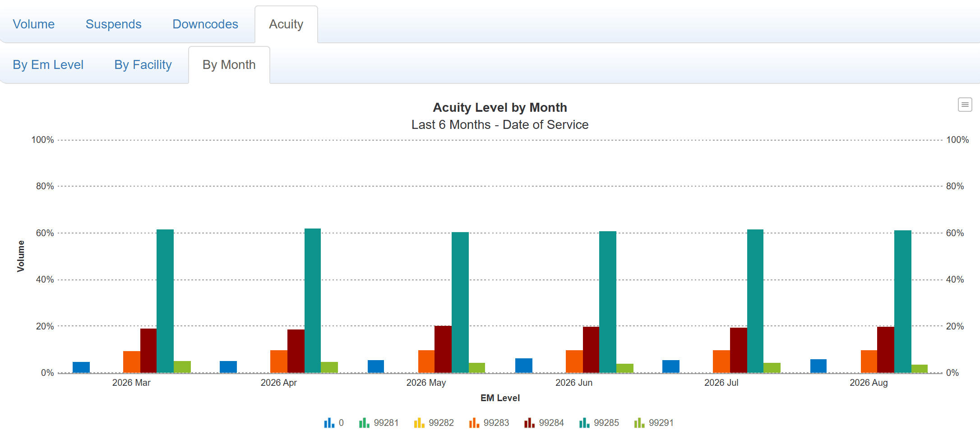Click the subtitle Last 6 Months - Date of Service
The image size is (980, 439).
click(500, 124)
